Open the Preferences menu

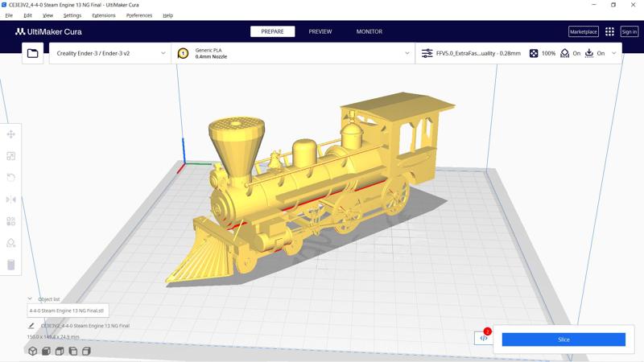point(139,15)
